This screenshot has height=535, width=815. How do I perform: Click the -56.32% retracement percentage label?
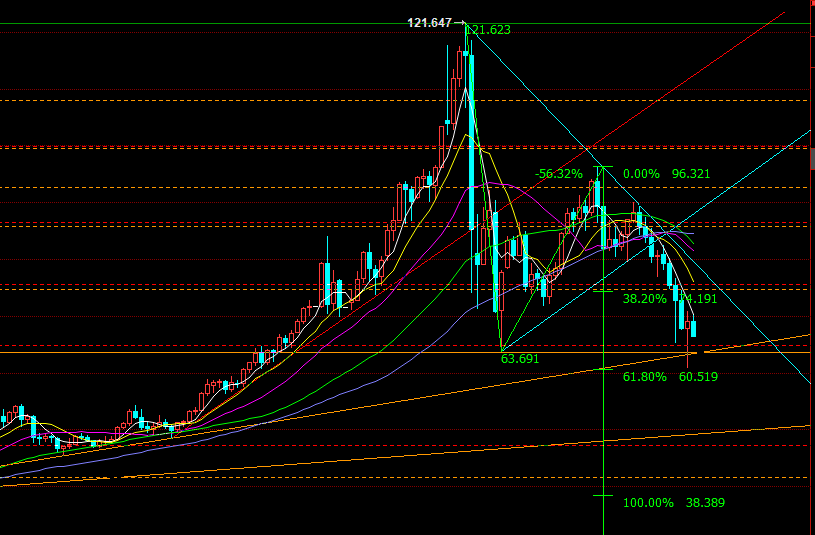pos(559,174)
